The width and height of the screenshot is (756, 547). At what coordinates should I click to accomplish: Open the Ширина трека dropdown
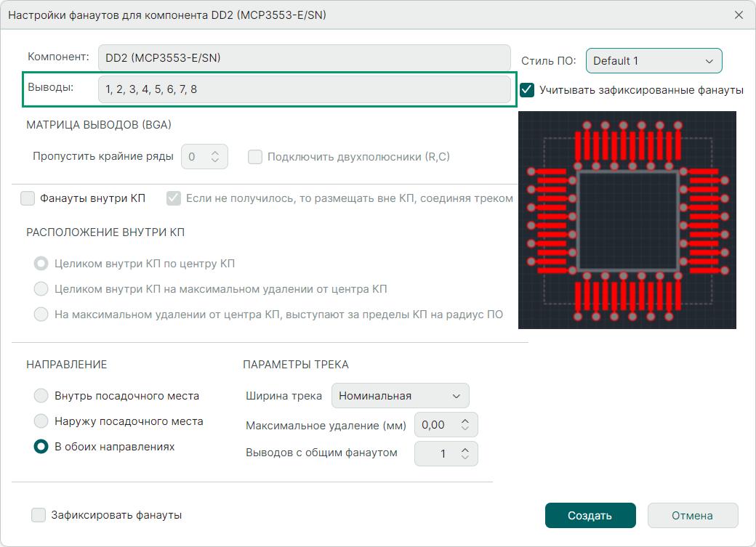[x=400, y=396]
